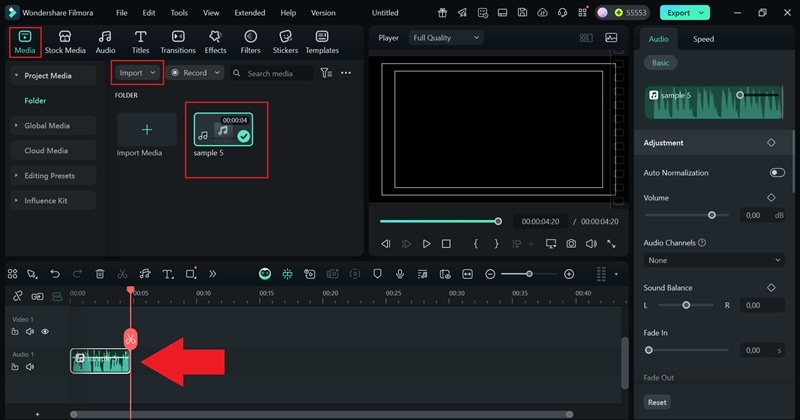Click the marker shield icon
The width and height of the screenshot is (800, 420).
[x=378, y=274]
